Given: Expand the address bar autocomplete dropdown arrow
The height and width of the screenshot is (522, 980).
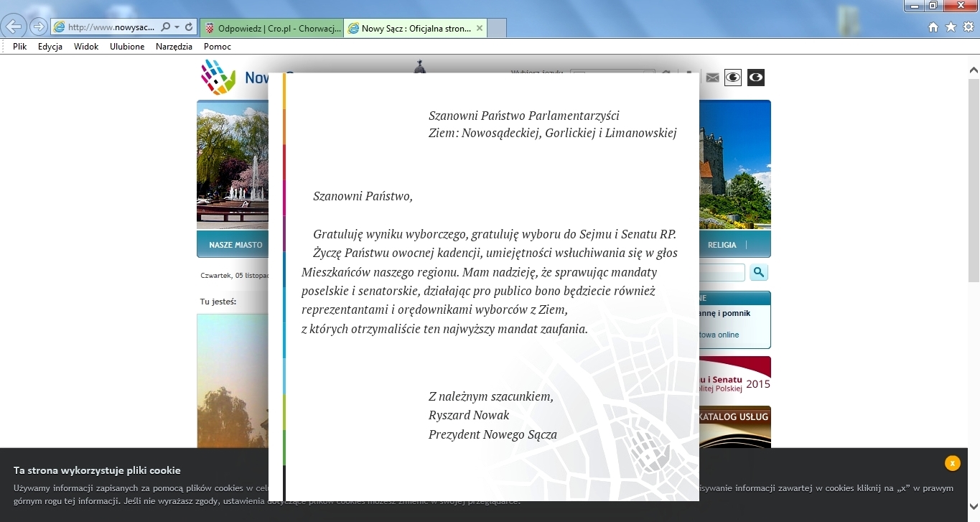Looking at the screenshot, I should [x=177, y=27].
